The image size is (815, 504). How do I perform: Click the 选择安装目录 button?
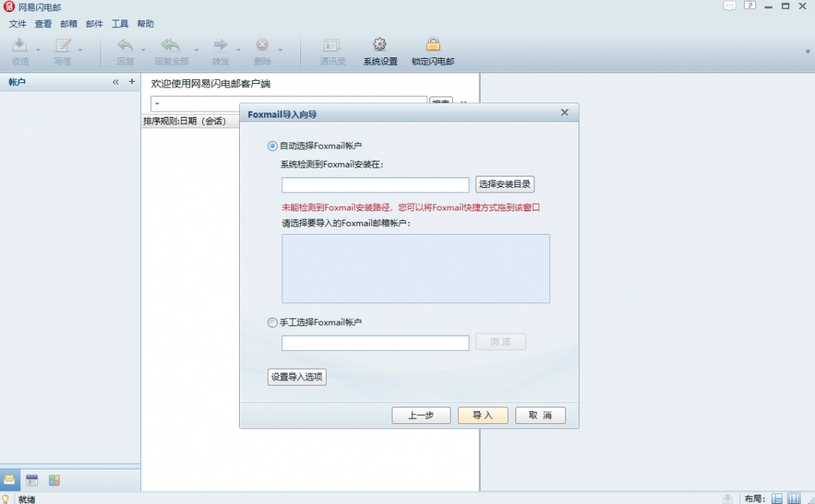coord(505,184)
